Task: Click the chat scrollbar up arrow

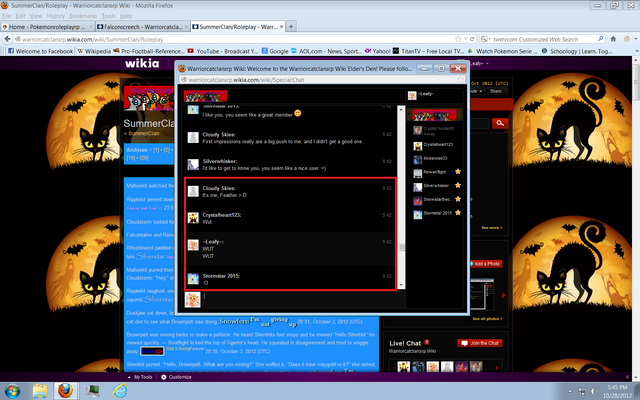Action: click(x=401, y=109)
